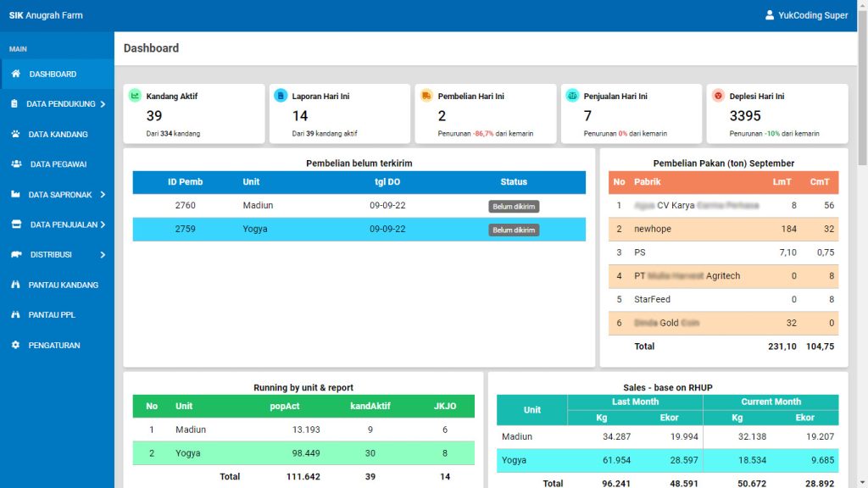The image size is (868, 488).
Task: Click the Kandang Aktif chart icon
Action: click(135, 96)
